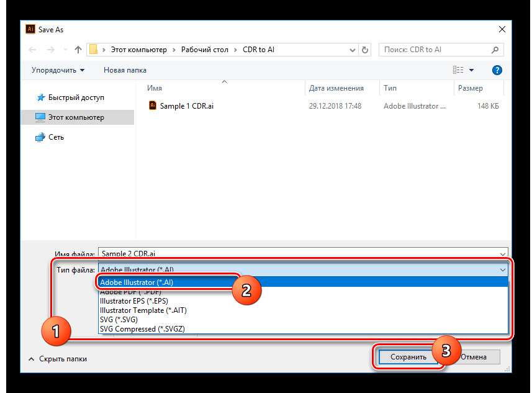Click Рабочий стол in the address path

tap(205, 50)
